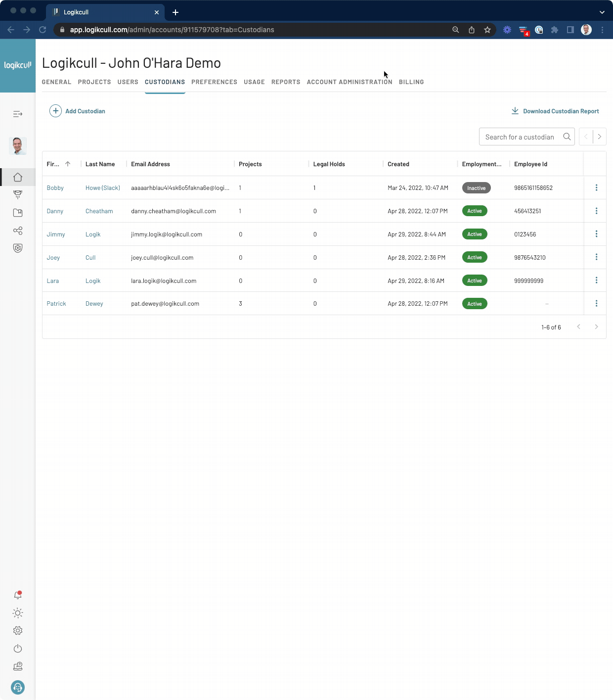This screenshot has width=613, height=700.
Task: Switch to the Preferences tab
Action: (x=215, y=82)
